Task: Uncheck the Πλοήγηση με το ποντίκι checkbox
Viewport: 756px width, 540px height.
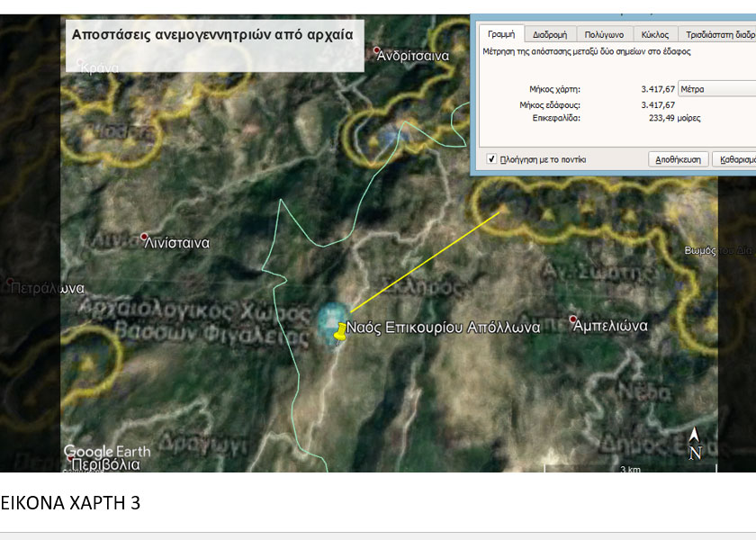Action: pyautogui.click(x=491, y=159)
